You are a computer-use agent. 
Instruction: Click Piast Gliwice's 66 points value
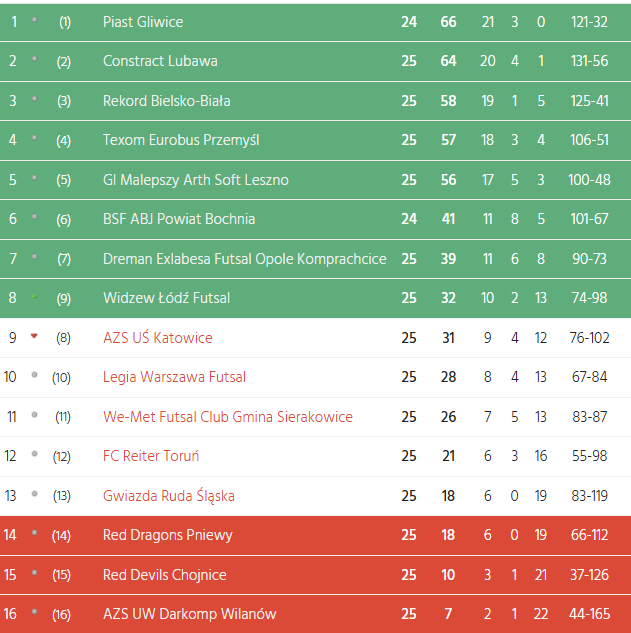point(448,22)
